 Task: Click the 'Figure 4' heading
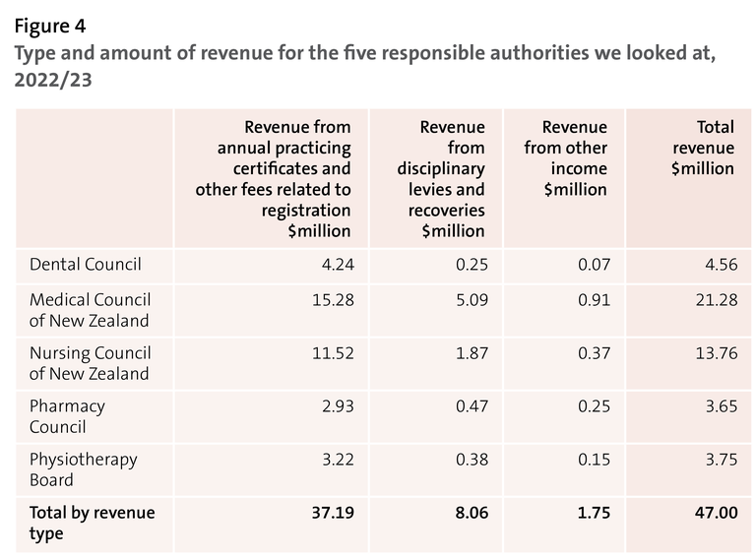point(50,26)
